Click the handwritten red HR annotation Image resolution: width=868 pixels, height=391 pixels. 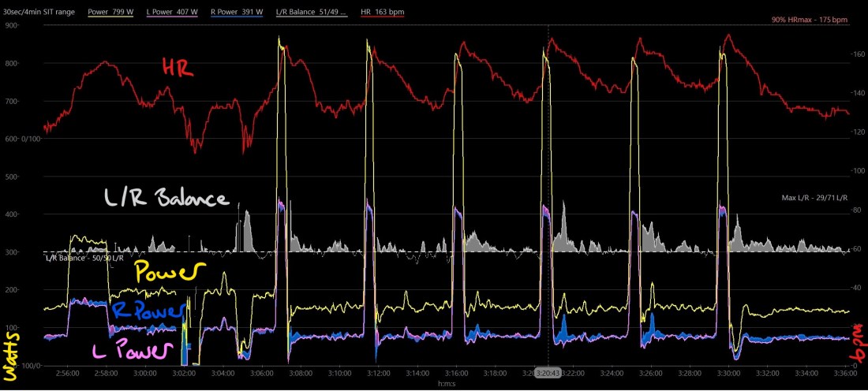(x=177, y=69)
